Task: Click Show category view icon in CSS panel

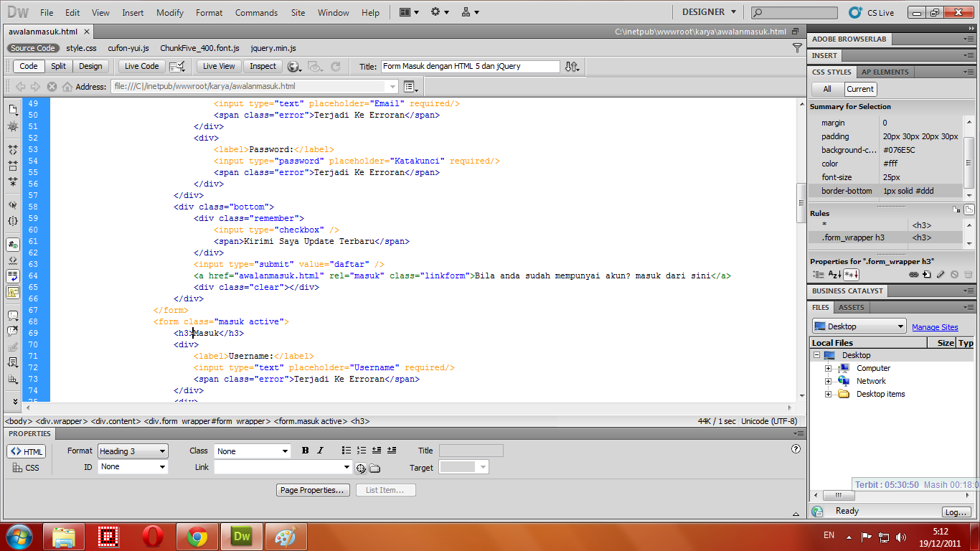Action: (x=819, y=274)
